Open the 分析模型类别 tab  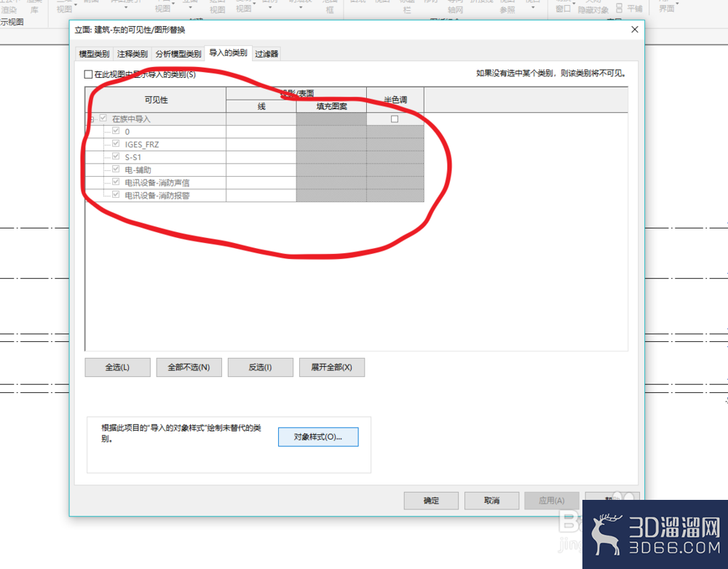point(178,54)
